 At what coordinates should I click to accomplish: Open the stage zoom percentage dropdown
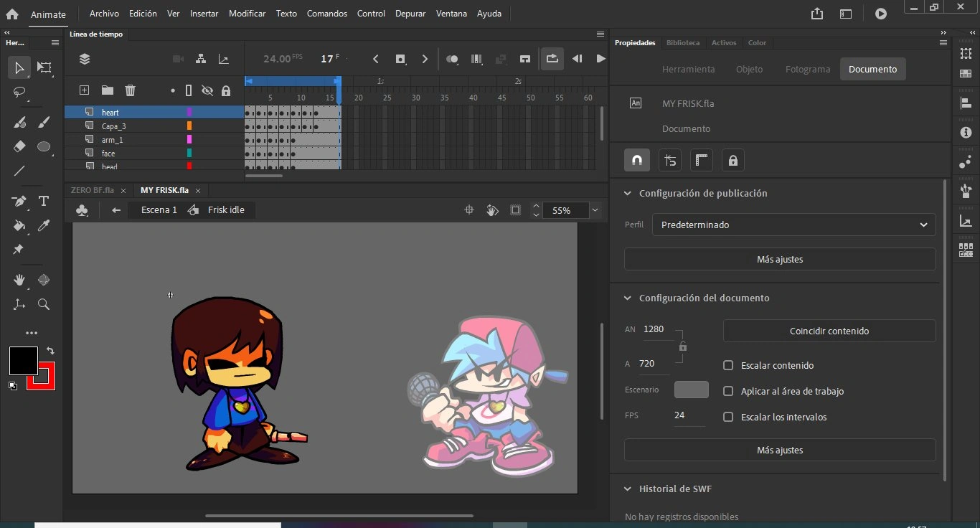[595, 210]
